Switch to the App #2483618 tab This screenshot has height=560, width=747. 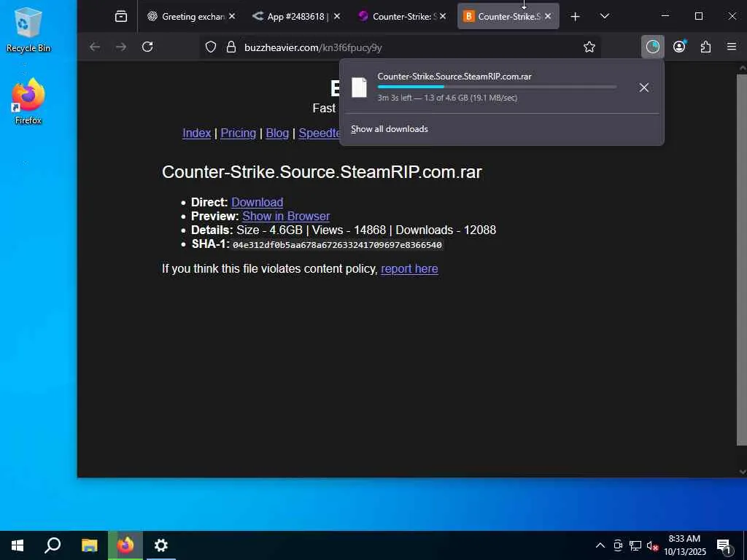click(296, 16)
